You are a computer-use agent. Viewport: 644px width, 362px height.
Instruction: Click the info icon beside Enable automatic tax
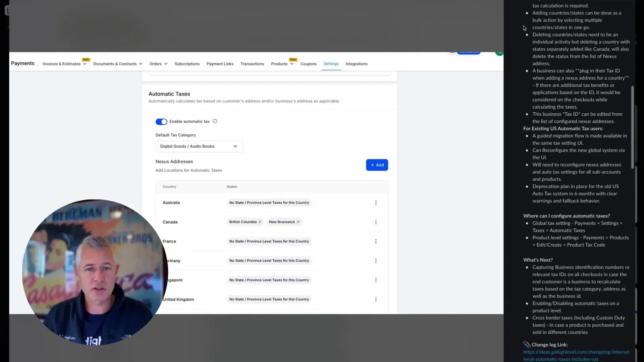click(x=215, y=121)
